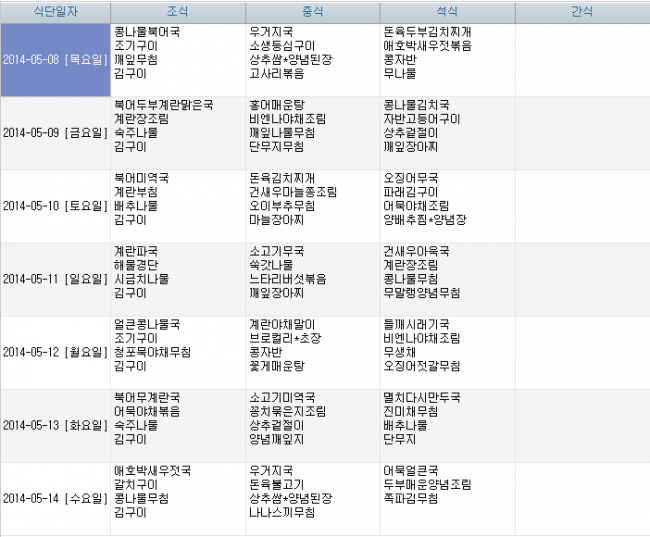650x537 pixels.
Task: Click the empty 간식 cell for 2014-05-08
Action: pyautogui.click(x=581, y=60)
